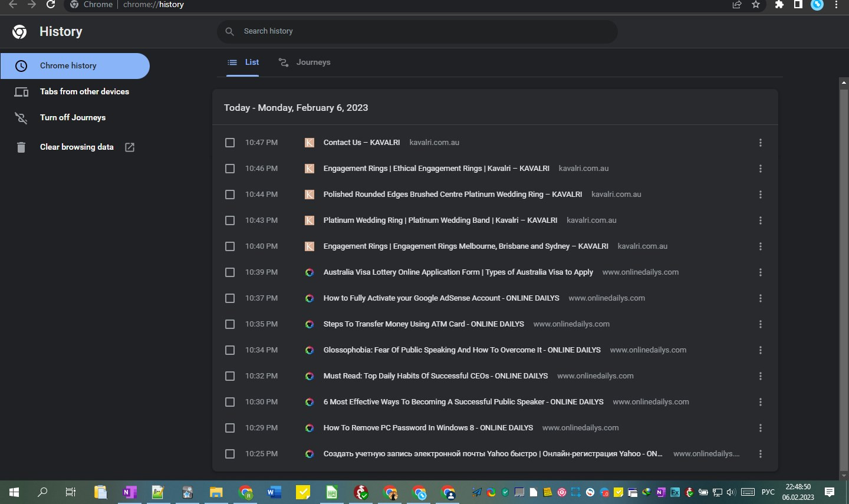The image size is (849, 504).
Task: Open Task View on the taskbar
Action: [71, 492]
